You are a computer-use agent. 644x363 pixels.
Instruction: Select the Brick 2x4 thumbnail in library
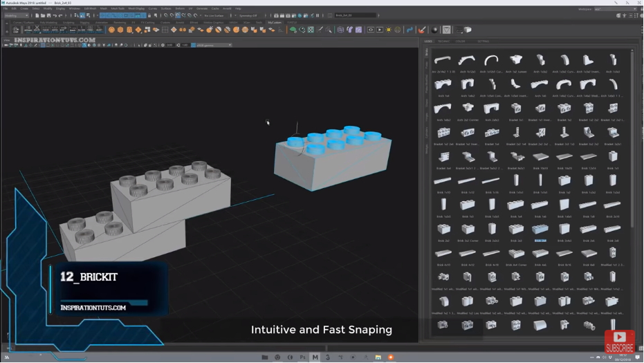click(540, 229)
